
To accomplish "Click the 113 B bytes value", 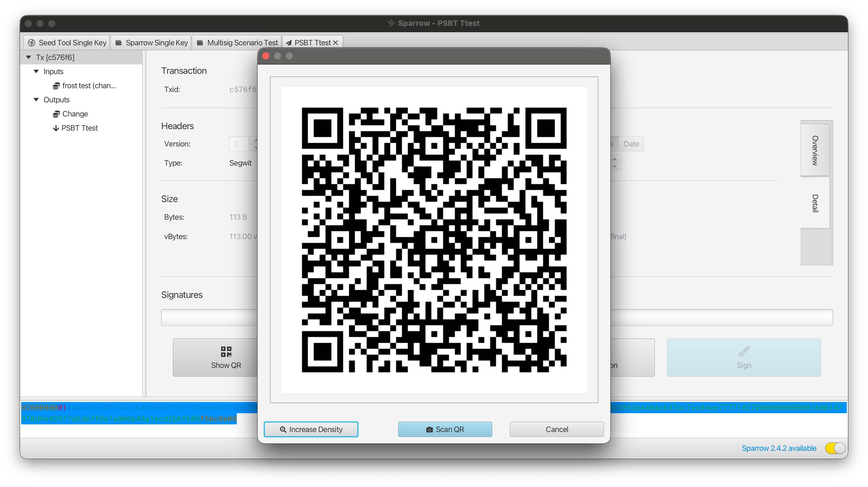I will (x=238, y=217).
